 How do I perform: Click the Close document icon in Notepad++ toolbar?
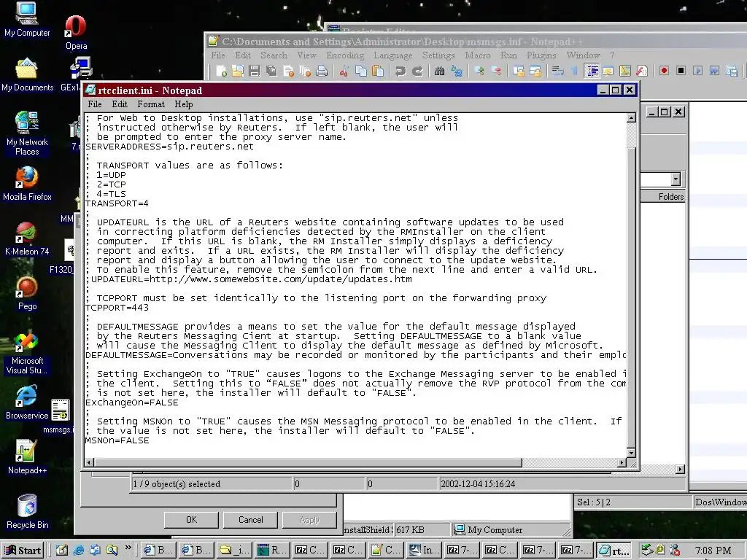pyautogui.click(x=288, y=71)
